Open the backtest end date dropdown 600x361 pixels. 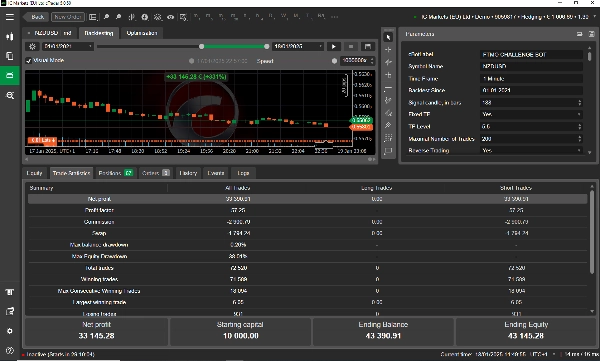click(x=298, y=46)
